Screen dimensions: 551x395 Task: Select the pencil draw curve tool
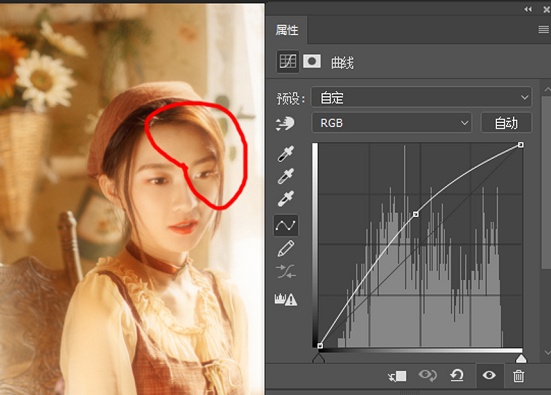point(286,248)
